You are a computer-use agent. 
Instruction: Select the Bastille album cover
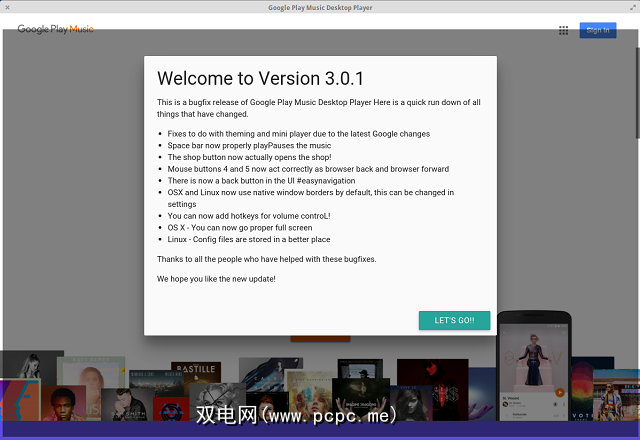(x=193, y=376)
